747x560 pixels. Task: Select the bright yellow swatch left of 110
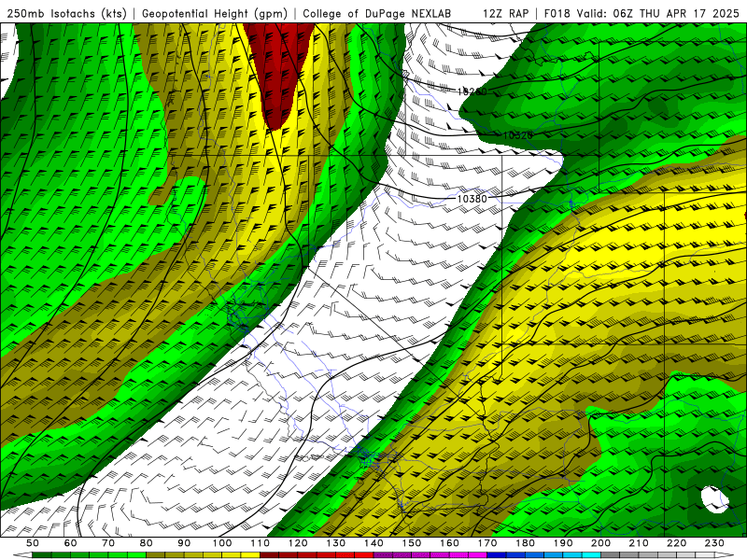click(x=250, y=555)
